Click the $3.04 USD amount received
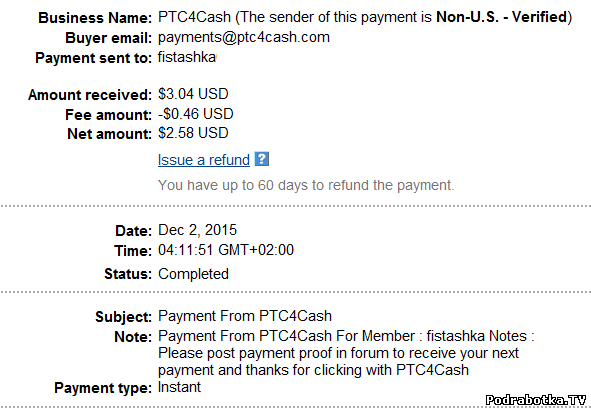Image resolution: width=591 pixels, height=410 pixels. [193, 94]
